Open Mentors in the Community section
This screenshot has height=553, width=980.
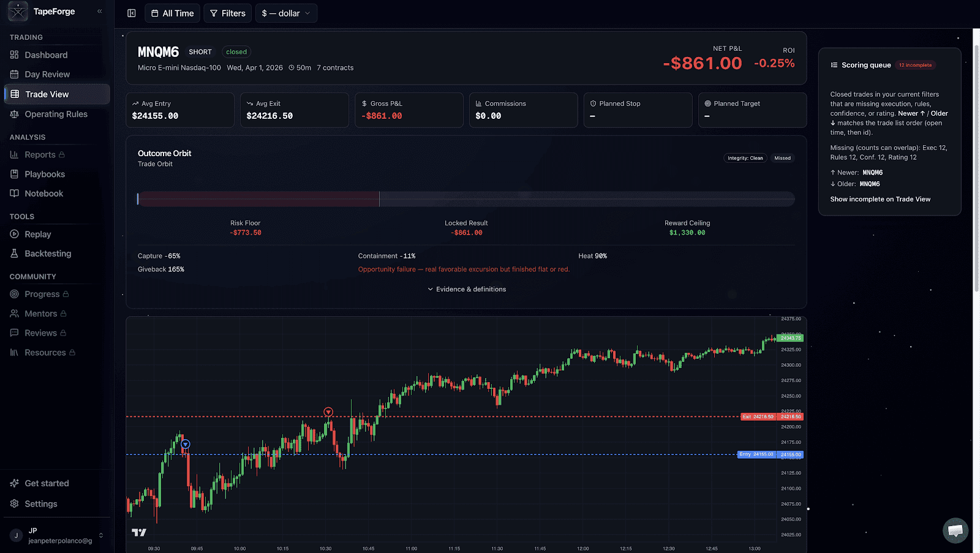click(56, 314)
